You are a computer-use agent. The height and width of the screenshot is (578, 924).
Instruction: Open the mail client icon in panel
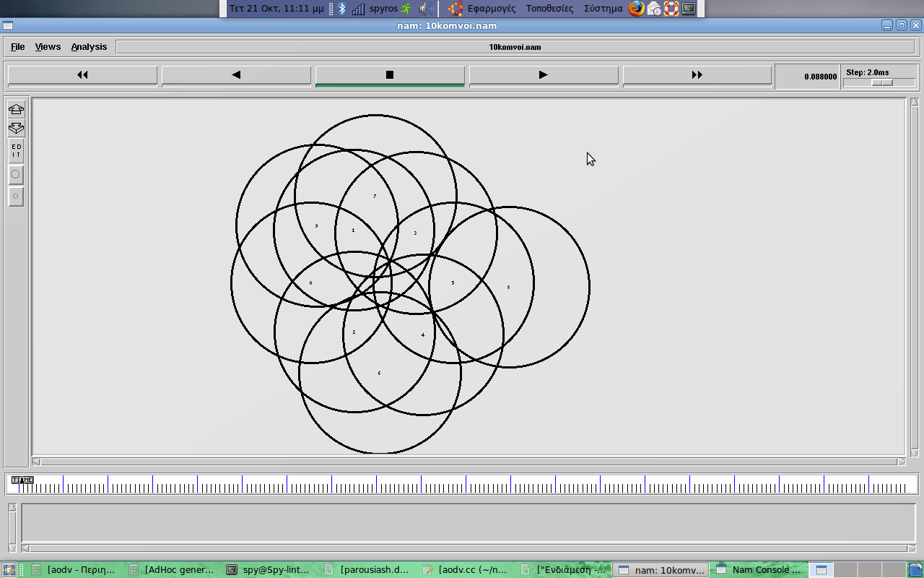[654, 9]
